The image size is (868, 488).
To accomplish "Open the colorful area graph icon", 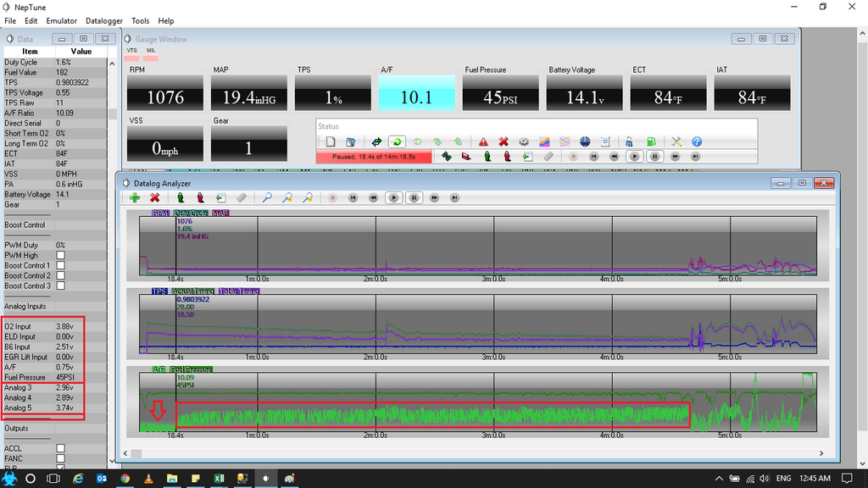I will (x=544, y=141).
